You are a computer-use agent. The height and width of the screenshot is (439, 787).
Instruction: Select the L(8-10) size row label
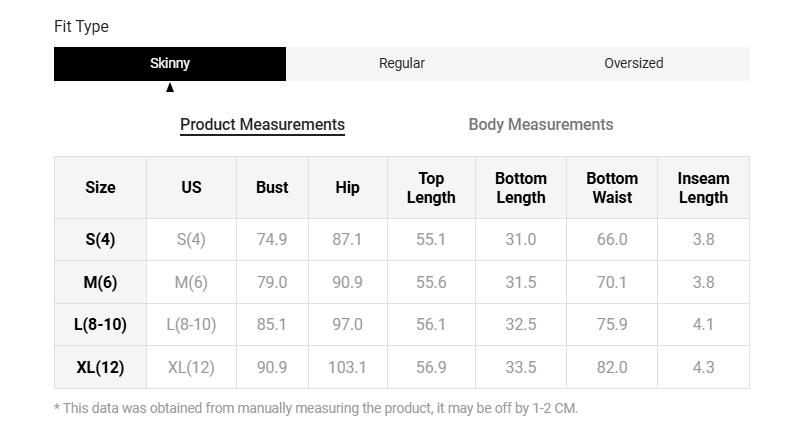[100, 324]
